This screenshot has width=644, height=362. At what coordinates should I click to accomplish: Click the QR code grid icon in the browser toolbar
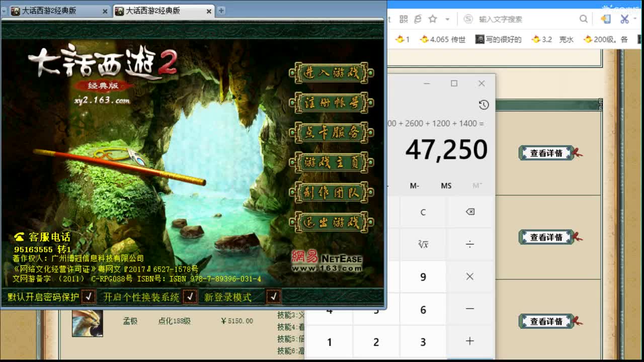404,19
